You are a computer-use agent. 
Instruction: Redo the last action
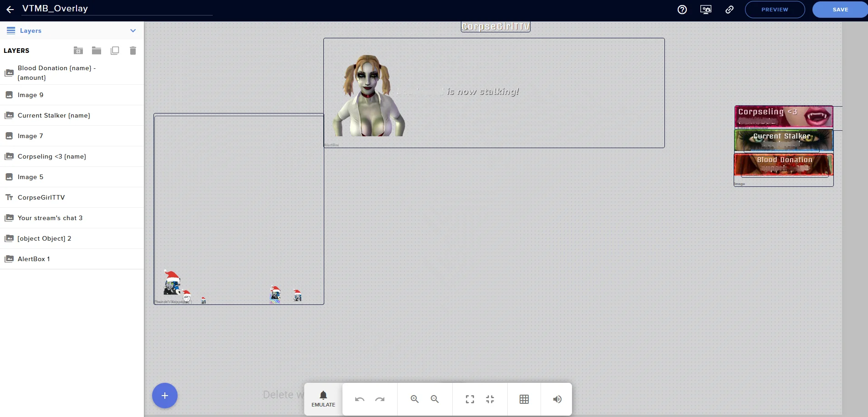click(x=380, y=399)
